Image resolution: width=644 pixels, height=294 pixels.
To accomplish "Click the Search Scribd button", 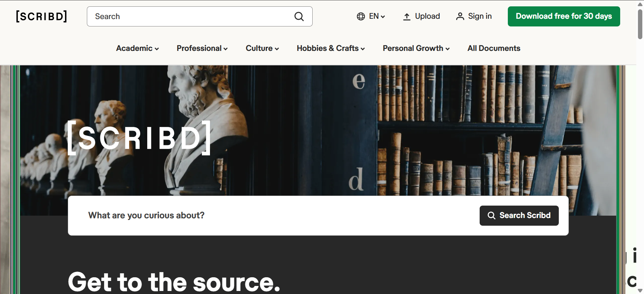I will tap(519, 216).
